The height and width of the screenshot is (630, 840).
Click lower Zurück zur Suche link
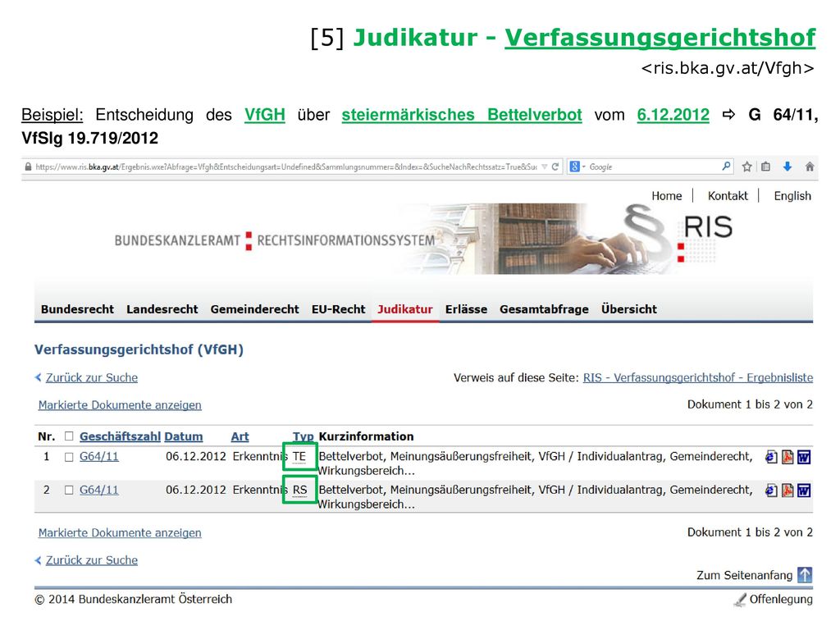92,560
